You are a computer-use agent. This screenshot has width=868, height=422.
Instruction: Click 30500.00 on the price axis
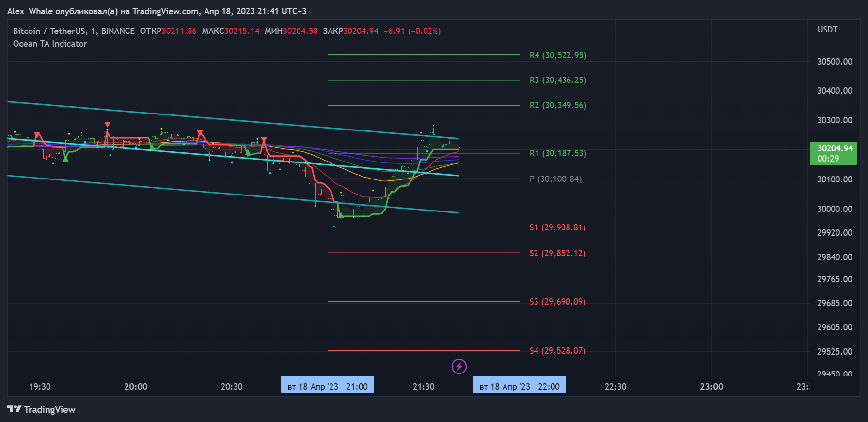[835, 62]
